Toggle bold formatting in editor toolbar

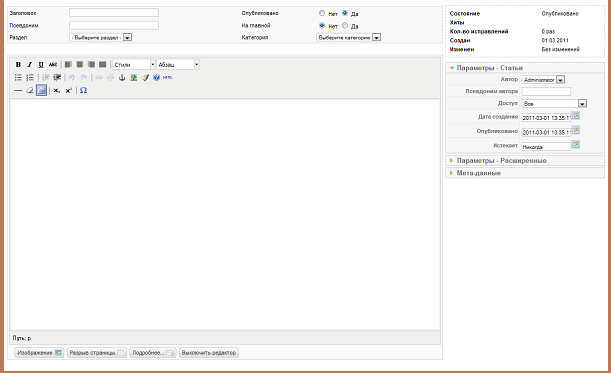pyautogui.click(x=18, y=65)
